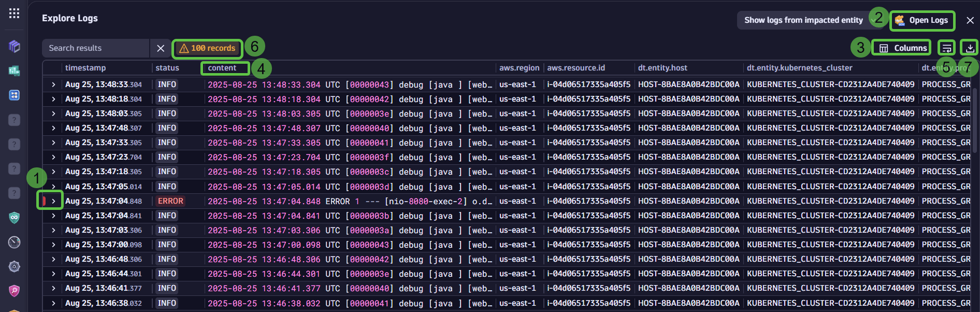The image size is (980, 312).
Task: Expand the ERROR record at 13:47:04.848
Action: click(53, 201)
